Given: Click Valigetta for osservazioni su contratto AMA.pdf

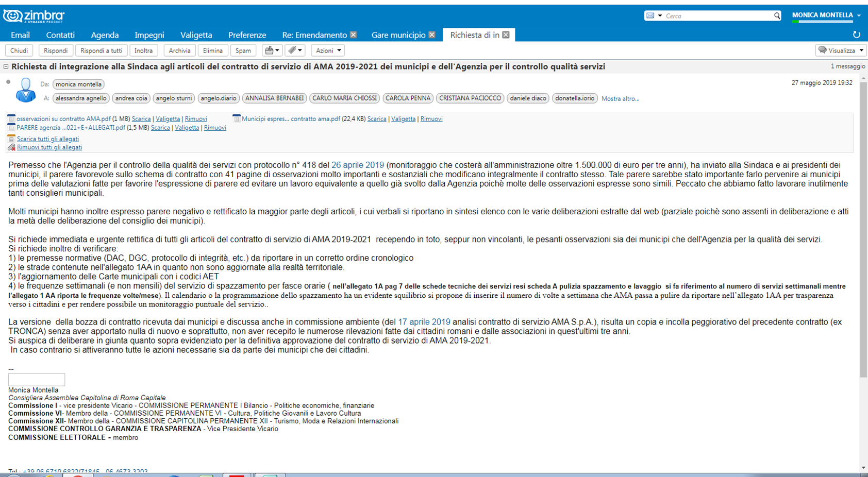Looking at the screenshot, I should 168,119.
